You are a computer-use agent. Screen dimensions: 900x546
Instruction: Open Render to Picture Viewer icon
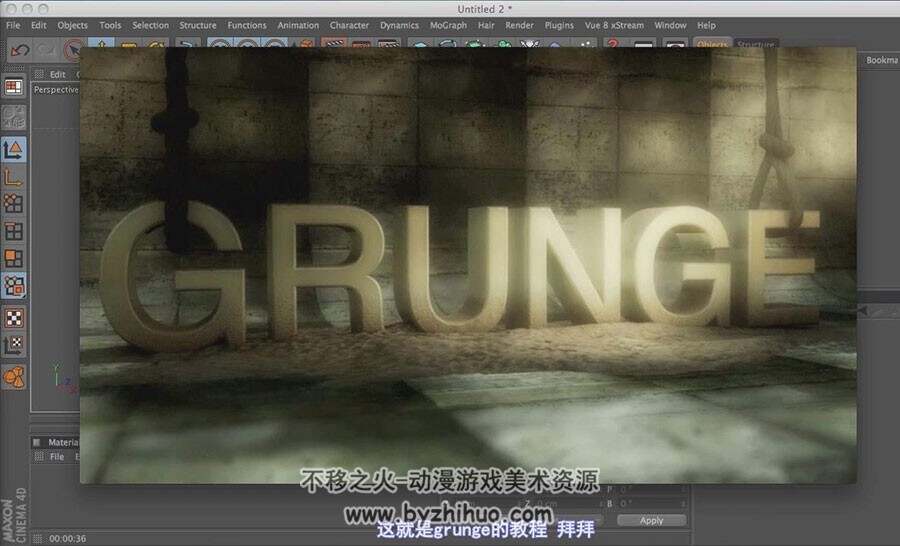point(360,44)
